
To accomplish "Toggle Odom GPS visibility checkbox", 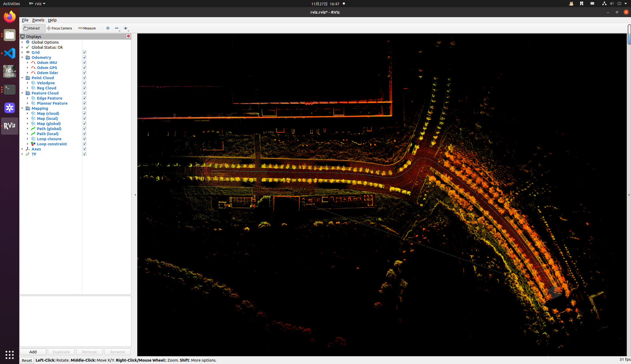I will [x=85, y=68].
